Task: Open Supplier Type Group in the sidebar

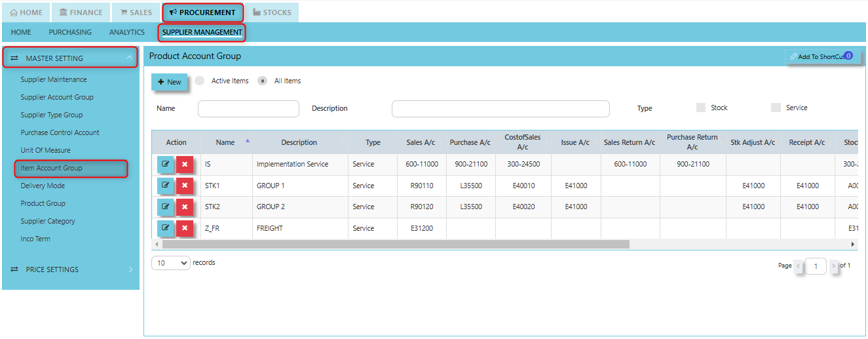Action: [52, 115]
